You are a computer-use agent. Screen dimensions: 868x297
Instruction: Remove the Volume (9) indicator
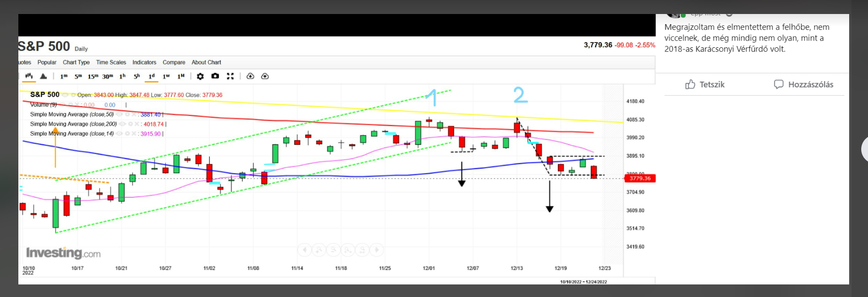click(77, 105)
